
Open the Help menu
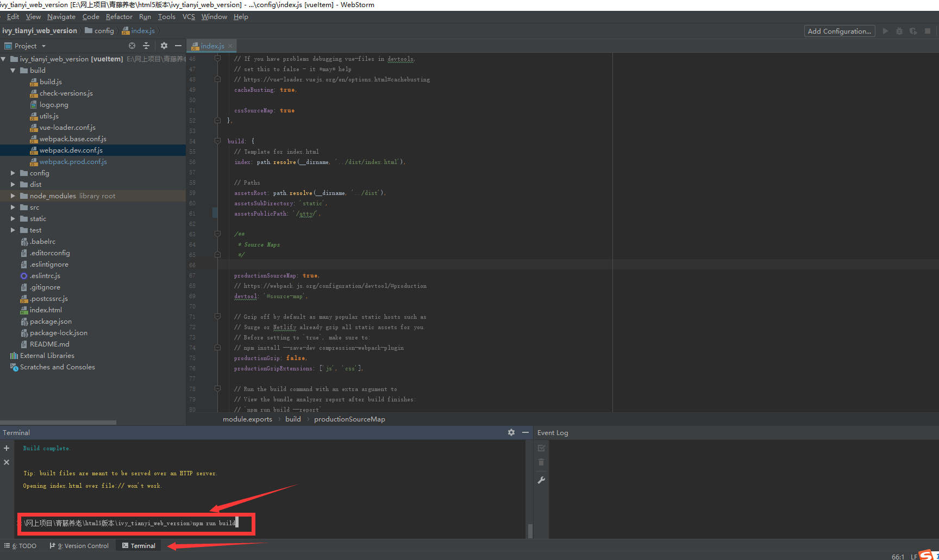point(241,17)
